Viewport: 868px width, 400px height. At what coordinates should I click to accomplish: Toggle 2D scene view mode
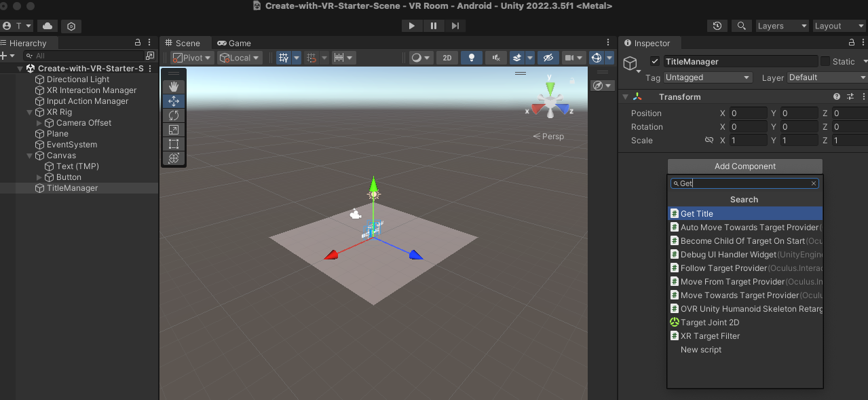click(x=447, y=58)
